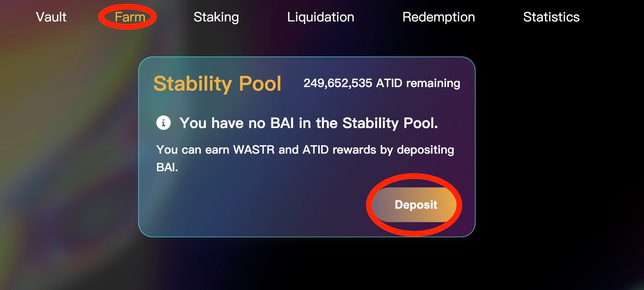Open the Vault tab
The height and width of the screenshot is (290, 644).
51,17
